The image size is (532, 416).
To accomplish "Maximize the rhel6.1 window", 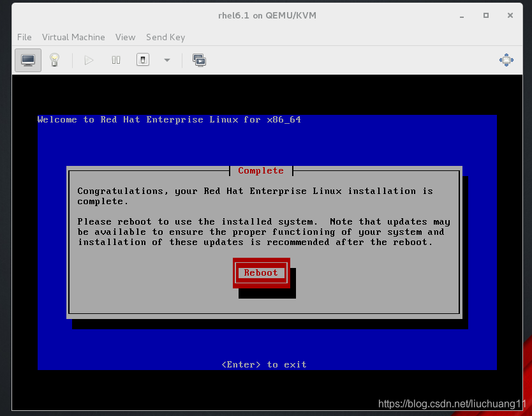I will point(486,15).
